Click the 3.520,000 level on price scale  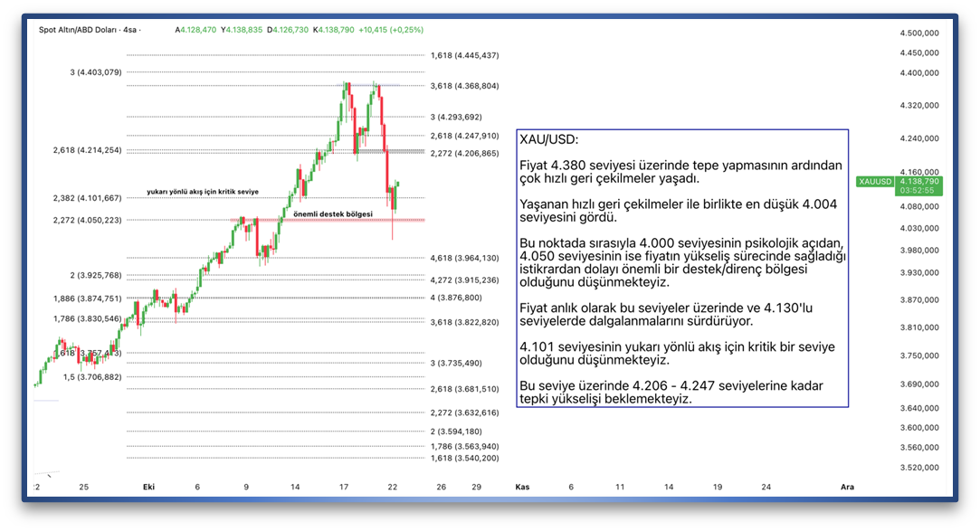(x=918, y=468)
